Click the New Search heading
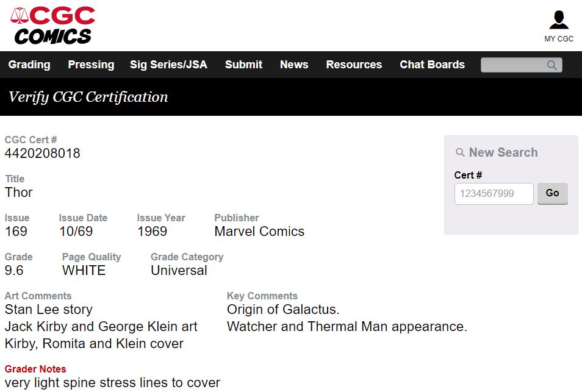Screen dimensions: 582x392 point(503,152)
